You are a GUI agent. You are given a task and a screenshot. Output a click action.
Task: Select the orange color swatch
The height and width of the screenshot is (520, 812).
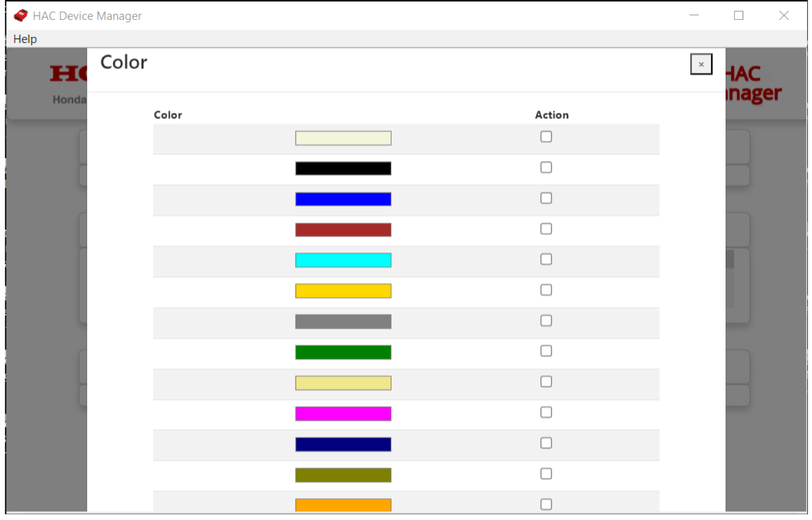343,505
